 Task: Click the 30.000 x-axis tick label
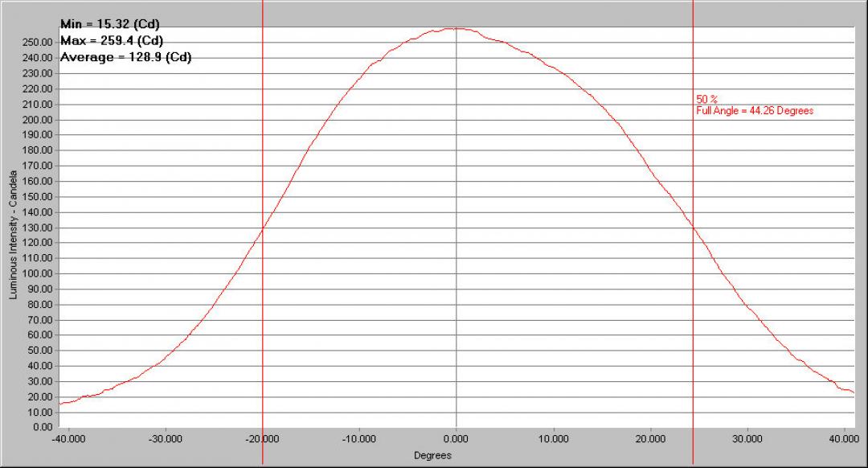pos(747,439)
